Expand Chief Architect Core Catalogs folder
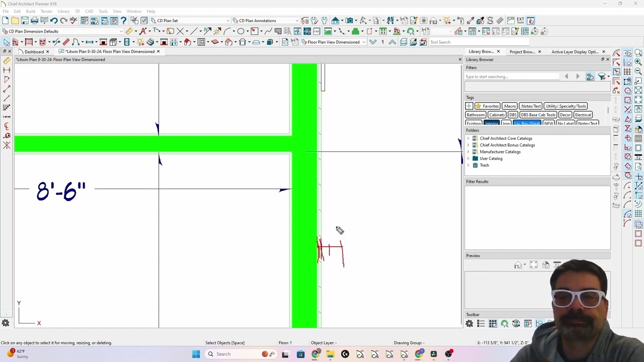The height and width of the screenshot is (362, 644). pos(468,138)
